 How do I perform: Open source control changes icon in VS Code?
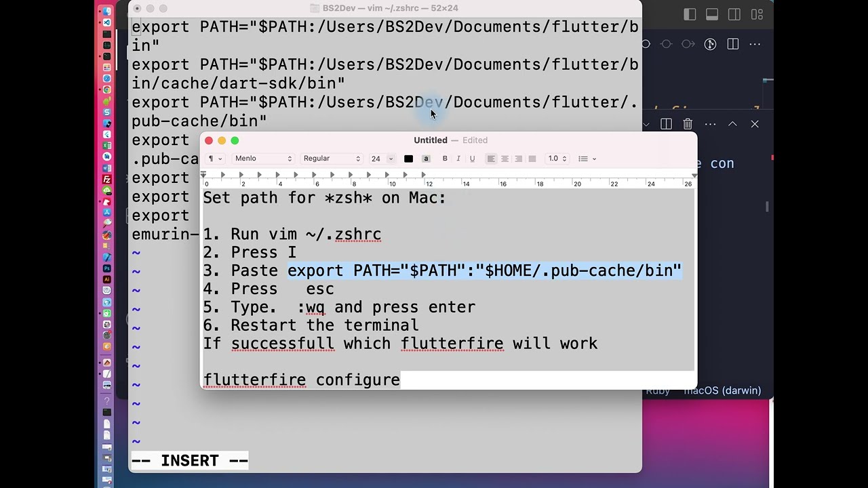711,44
